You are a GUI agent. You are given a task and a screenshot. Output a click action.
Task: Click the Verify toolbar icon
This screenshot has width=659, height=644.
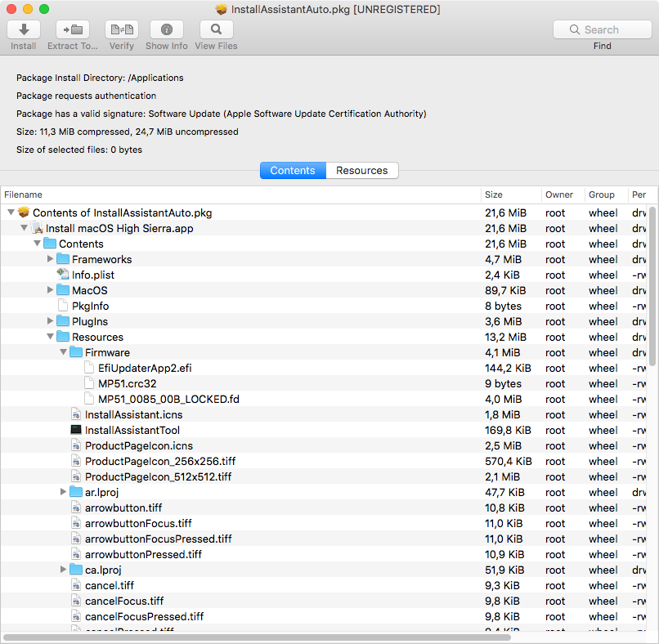click(x=122, y=29)
